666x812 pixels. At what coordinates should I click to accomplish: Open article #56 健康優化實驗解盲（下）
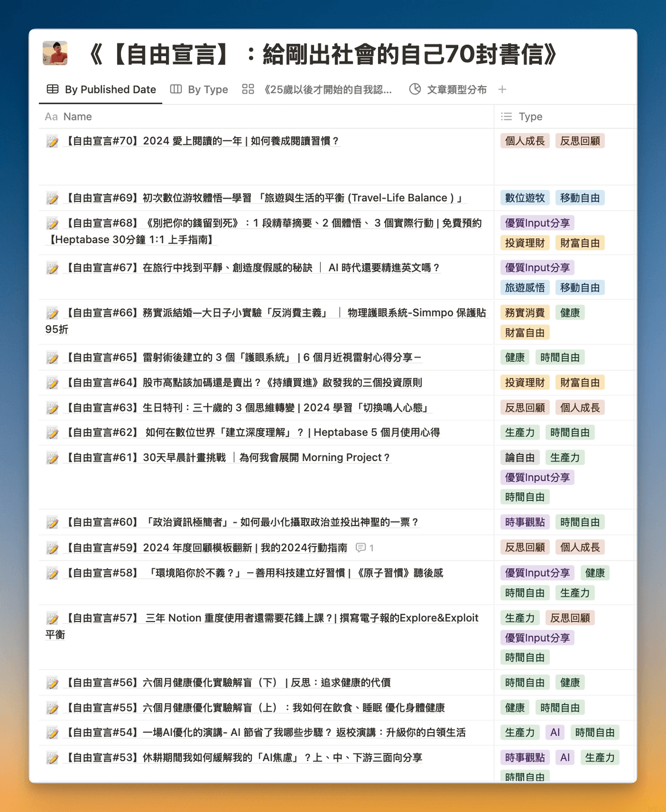coord(228,683)
